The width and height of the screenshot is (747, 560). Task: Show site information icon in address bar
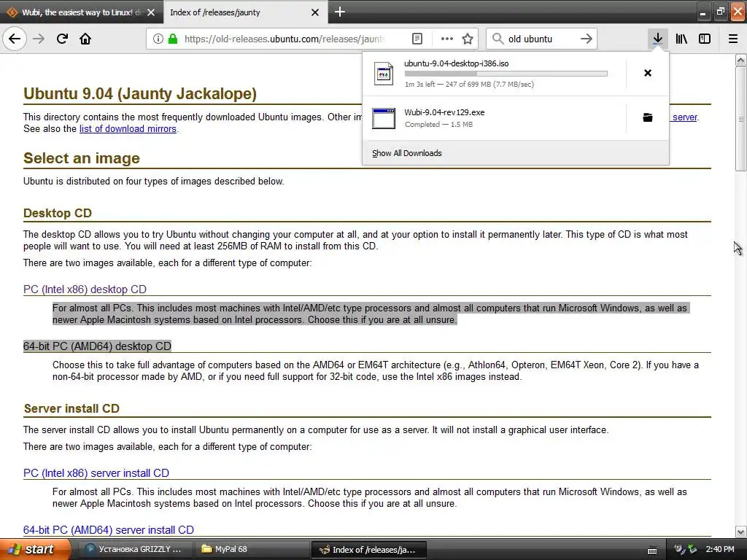pyautogui.click(x=158, y=39)
